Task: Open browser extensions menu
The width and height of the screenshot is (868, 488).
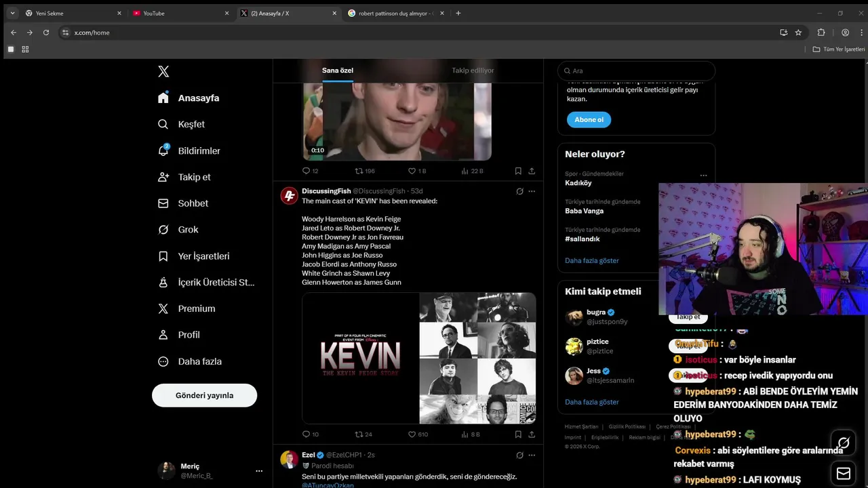Action: point(821,33)
